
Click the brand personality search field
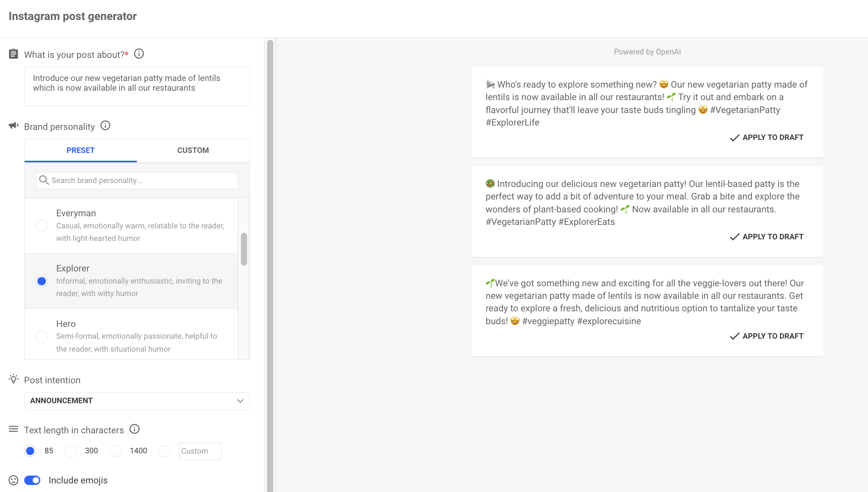[136, 180]
